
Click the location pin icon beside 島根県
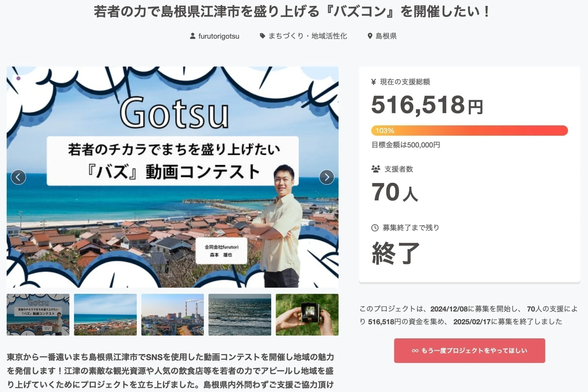[x=370, y=36]
